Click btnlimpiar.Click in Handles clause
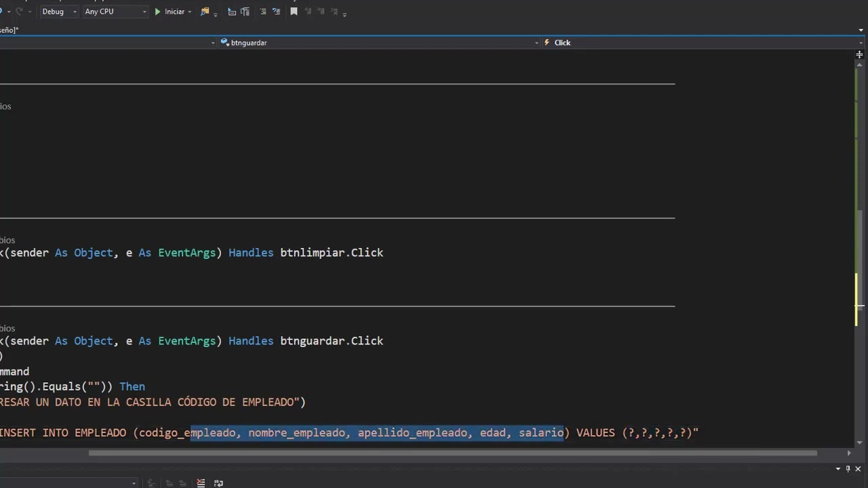 pos(332,253)
